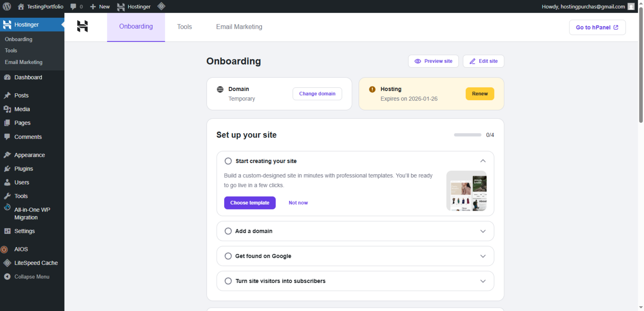Screen dimensions: 644x311
Task: Click the All-in-One WP Migration icon
Action: 7,207
